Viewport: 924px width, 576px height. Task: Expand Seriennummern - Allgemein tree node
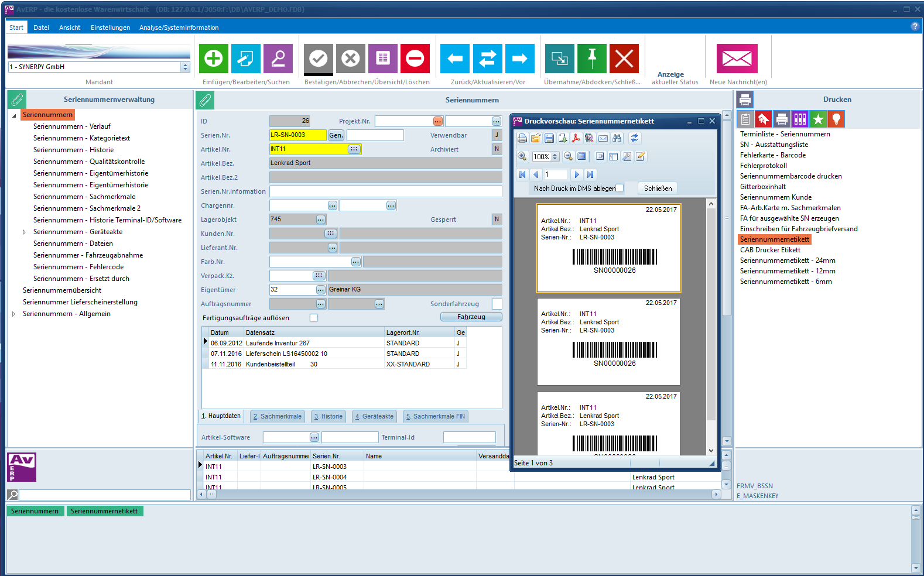click(x=14, y=314)
